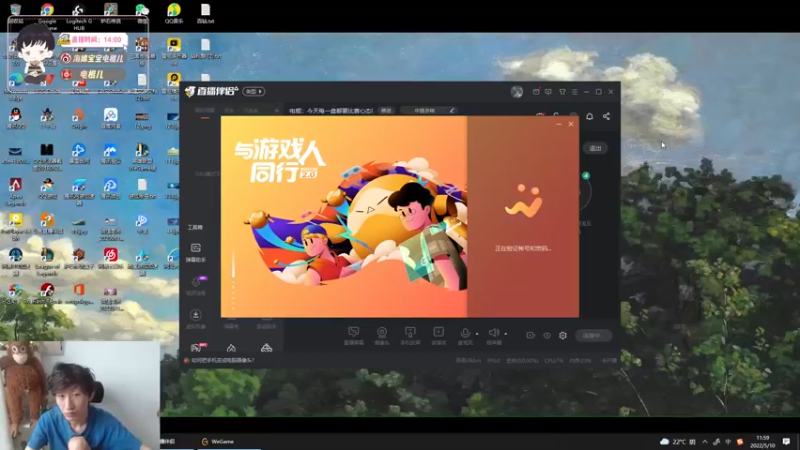The image size is (800, 450).
Task: Open the skin shirt icon in title bar
Action: [562, 92]
